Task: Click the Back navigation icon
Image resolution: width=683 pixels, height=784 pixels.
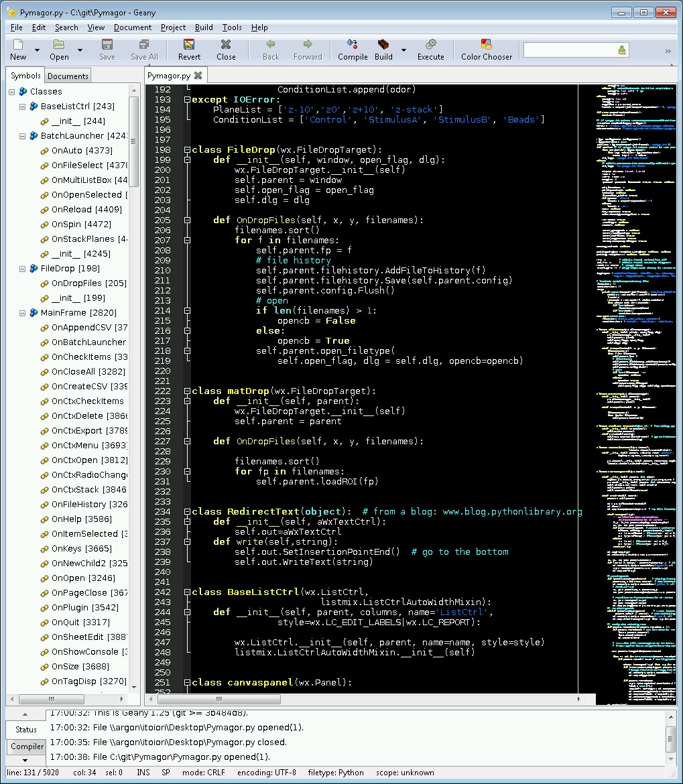Action: (x=271, y=44)
